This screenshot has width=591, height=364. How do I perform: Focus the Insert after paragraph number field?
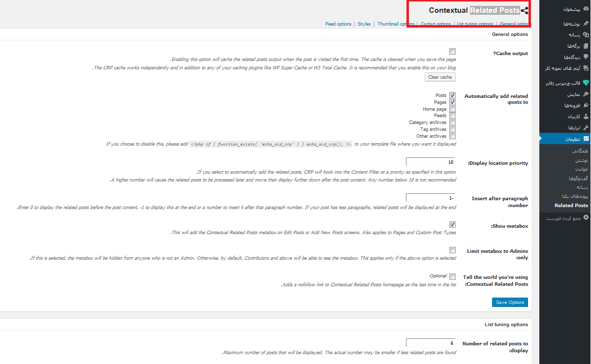coord(431,198)
